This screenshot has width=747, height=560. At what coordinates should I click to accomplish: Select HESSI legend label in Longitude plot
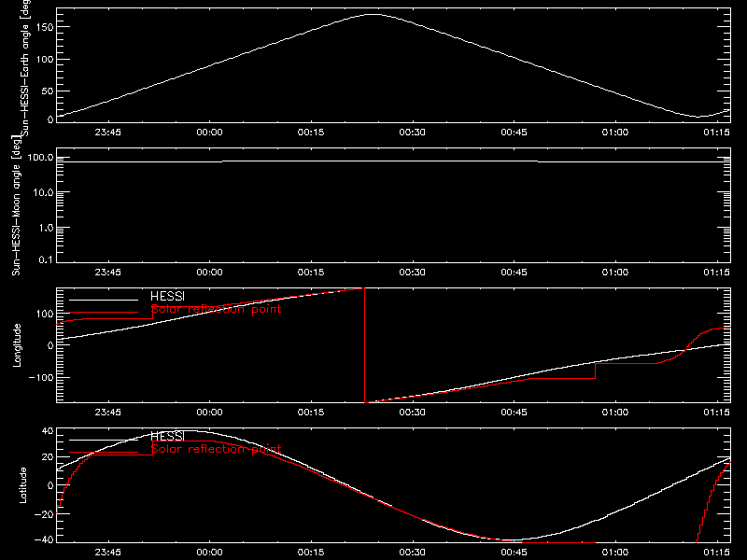(x=167, y=296)
